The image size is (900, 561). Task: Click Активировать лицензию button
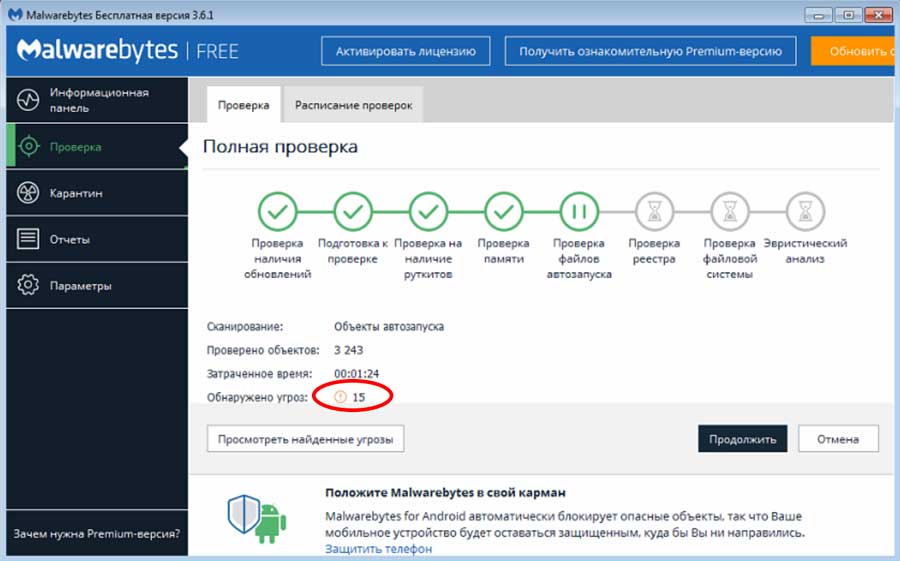pyautogui.click(x=406, y=51)
